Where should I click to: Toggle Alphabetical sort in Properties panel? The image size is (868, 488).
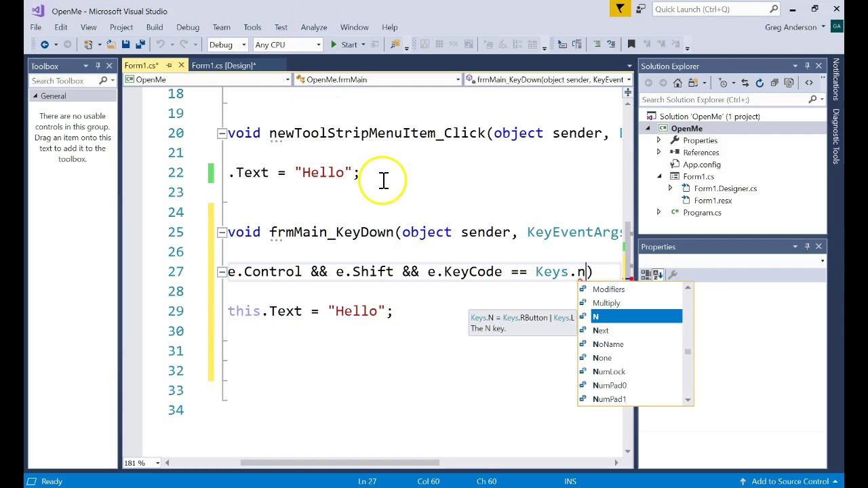(658, 274)
